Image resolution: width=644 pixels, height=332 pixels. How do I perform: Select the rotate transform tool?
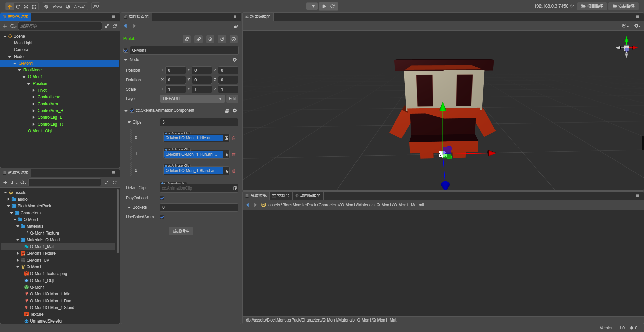pyautogui.click(x=18, y=6)
